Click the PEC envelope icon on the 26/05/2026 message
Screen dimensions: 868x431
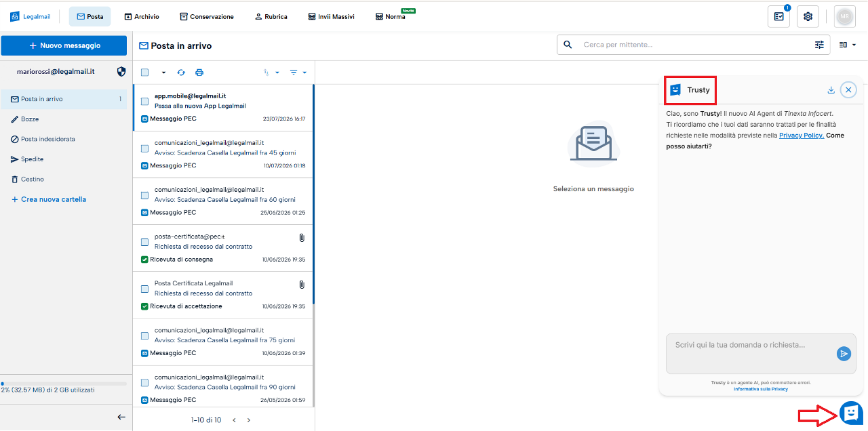(x=144, y=400)
